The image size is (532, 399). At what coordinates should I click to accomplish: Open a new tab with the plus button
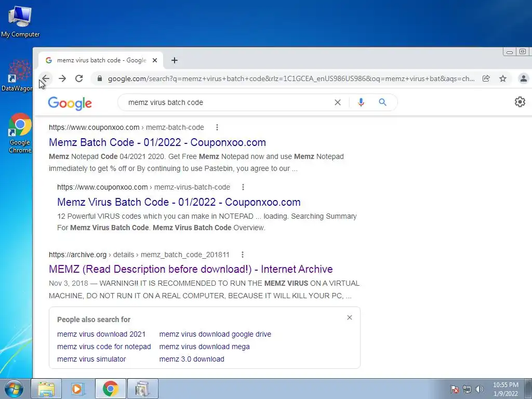pyautogui.click(x=175, y=60)
